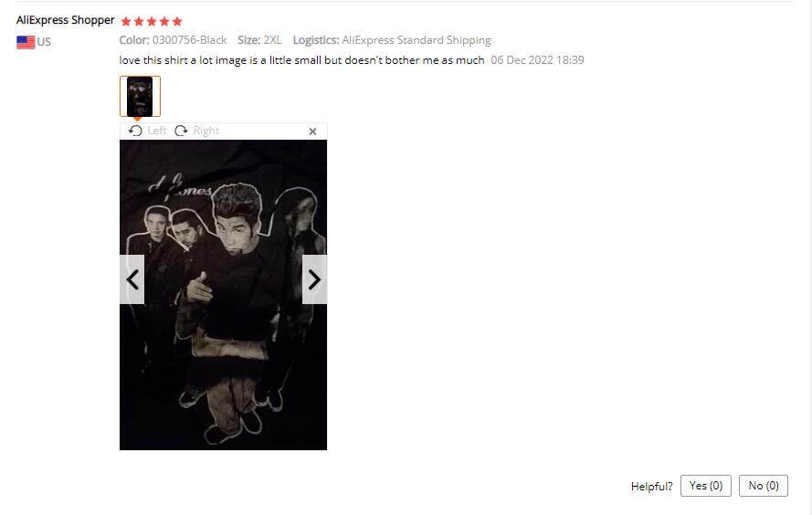The image size is (812, 515).
Task: Click the AliExpress Shopper reviewer name
Action: pyautogui.click(x=65, y=20)
